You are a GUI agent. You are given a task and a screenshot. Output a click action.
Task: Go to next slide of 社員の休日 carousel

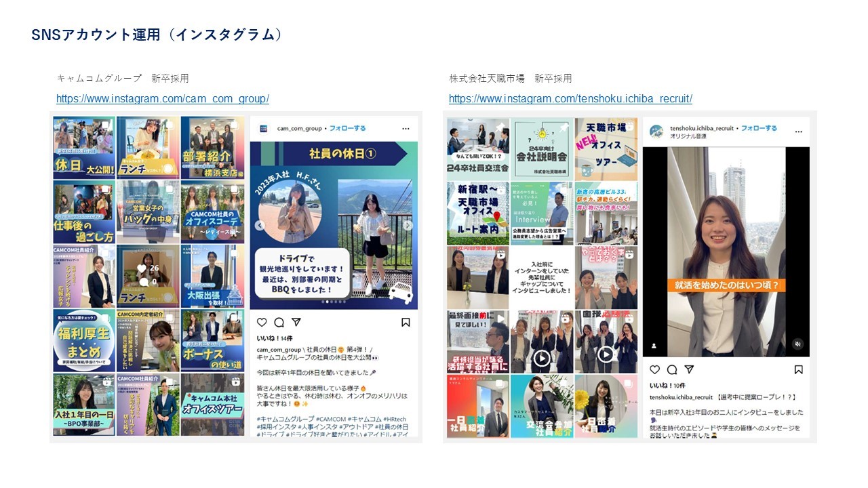[408, 226]
